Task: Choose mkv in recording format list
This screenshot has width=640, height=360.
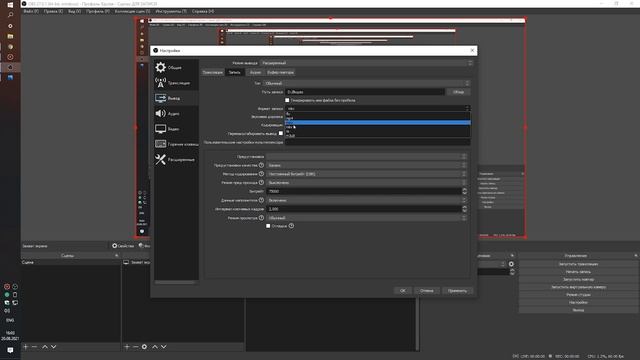Action: pos(378,127)
